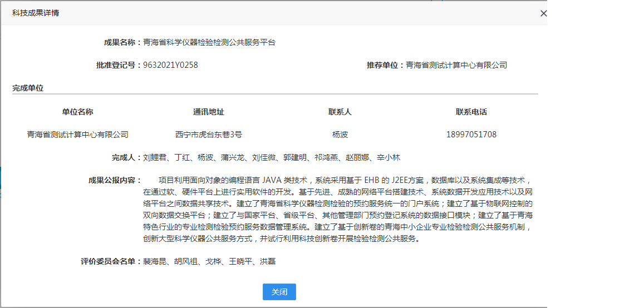Viewport: 644px width, 308px height.
Task: Click the 科技成果详情 dialog title
Action: click(x=36, y=13)
